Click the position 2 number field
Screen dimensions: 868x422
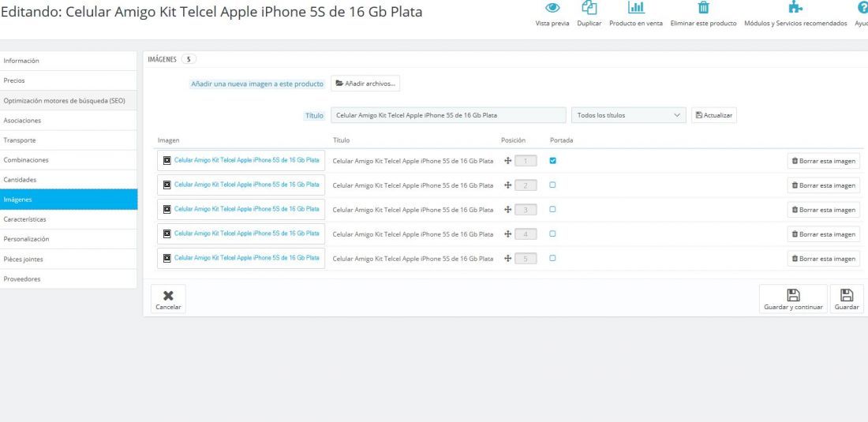point(526,185)
